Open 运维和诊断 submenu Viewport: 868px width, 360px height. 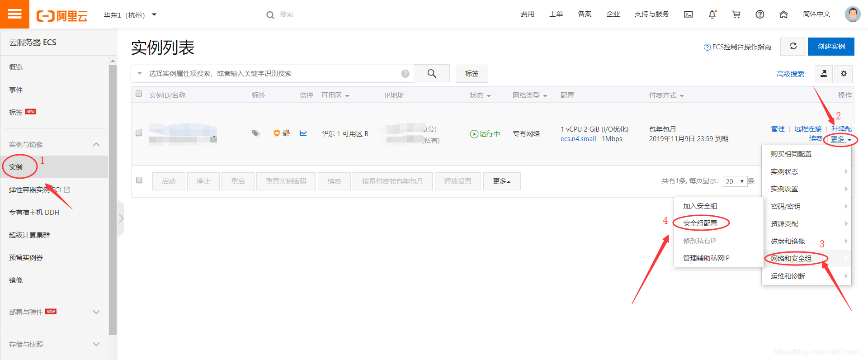(x=807, y=276)
